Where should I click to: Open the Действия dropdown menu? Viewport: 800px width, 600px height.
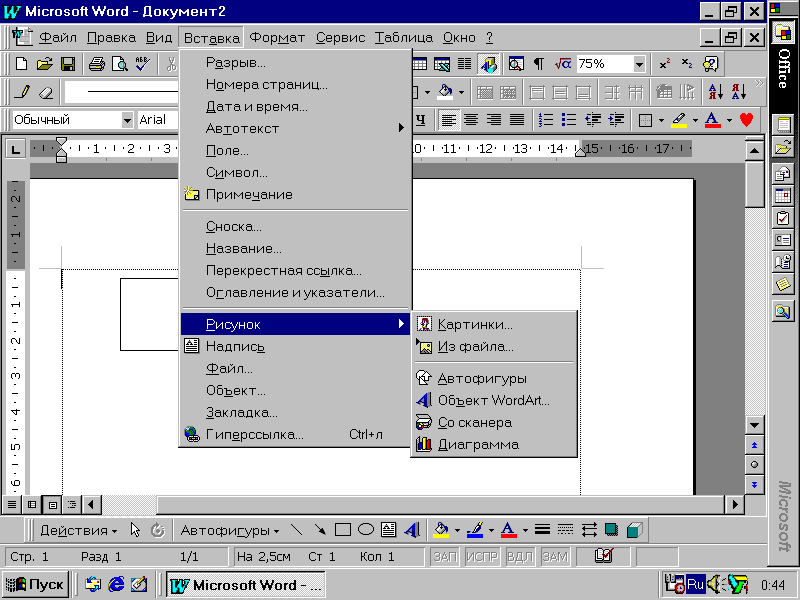[x=79, y=531]
